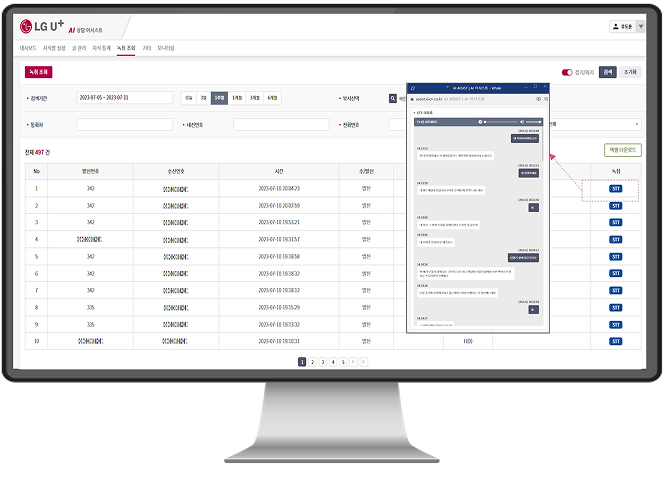Click the STT button in row 3
This screenshot has width=665, height=480.
click(616, 222)
